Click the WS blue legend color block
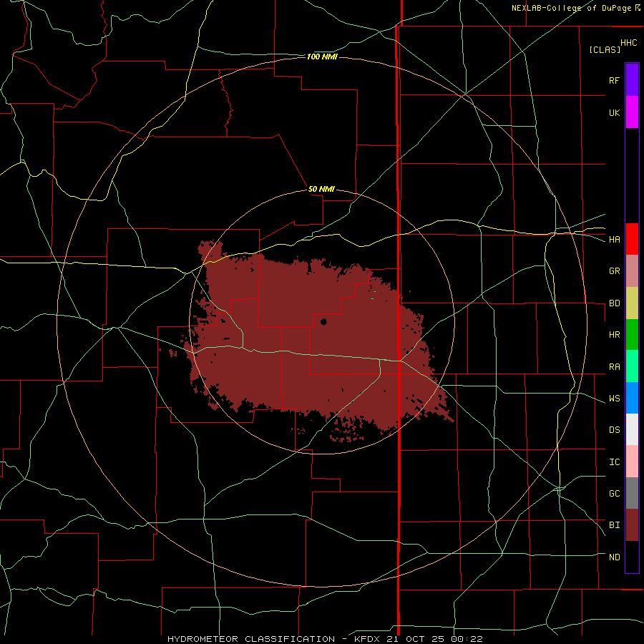 pos(632,398)
